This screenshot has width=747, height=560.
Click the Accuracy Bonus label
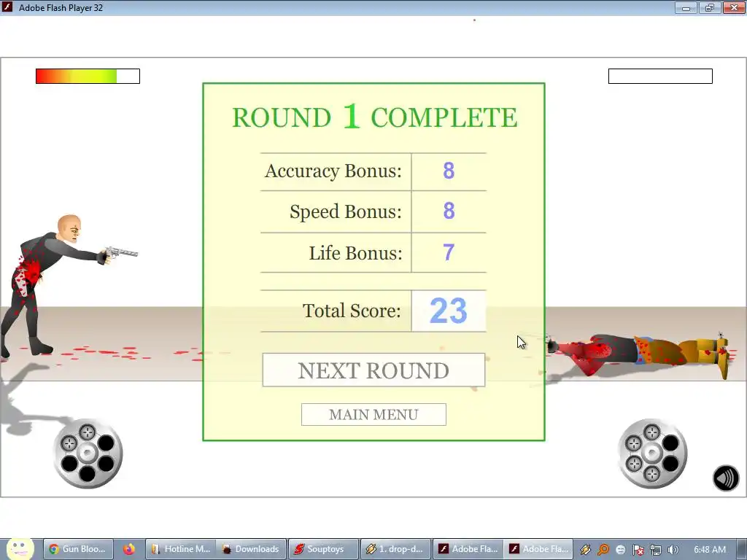coord(333,171)
